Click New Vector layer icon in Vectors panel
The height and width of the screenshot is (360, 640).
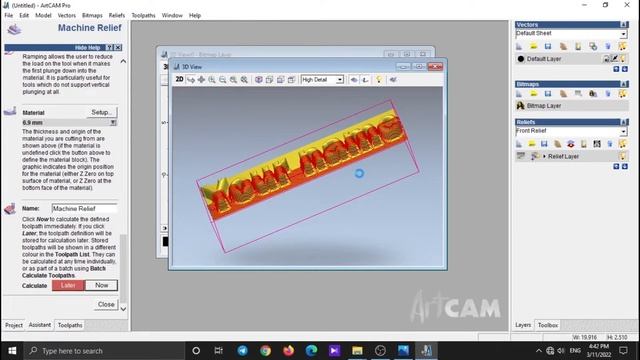519,46
